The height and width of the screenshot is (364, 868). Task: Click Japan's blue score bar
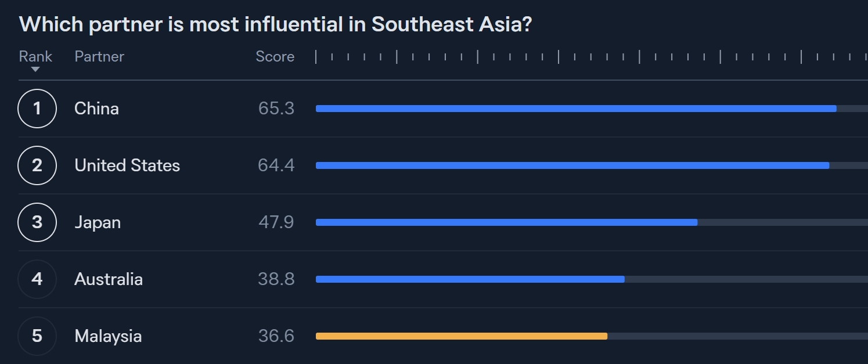(506, 222)
